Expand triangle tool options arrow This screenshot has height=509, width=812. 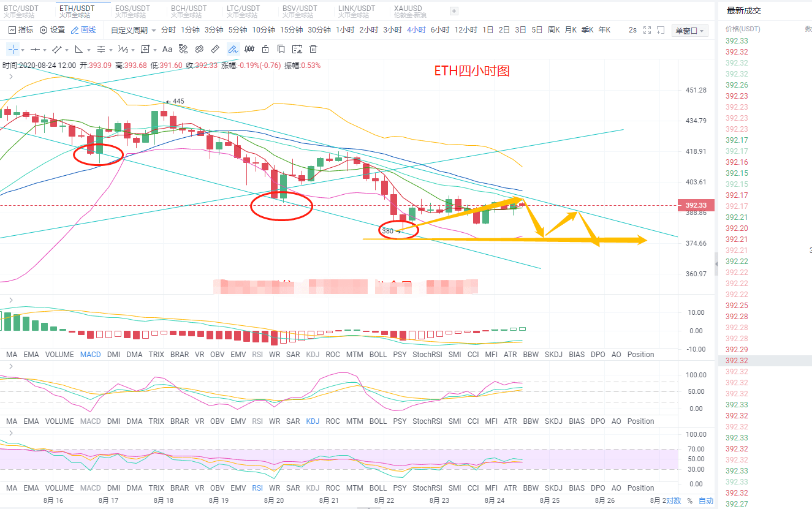89,50
